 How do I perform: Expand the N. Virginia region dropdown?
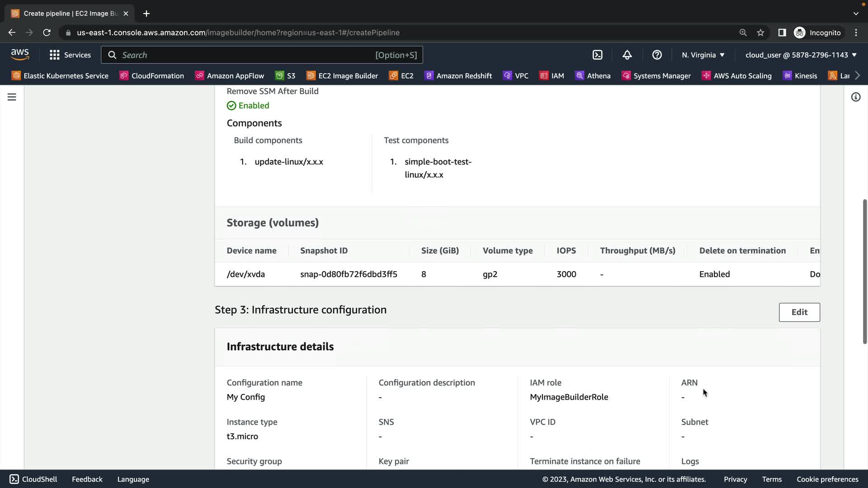coord(703,55)
